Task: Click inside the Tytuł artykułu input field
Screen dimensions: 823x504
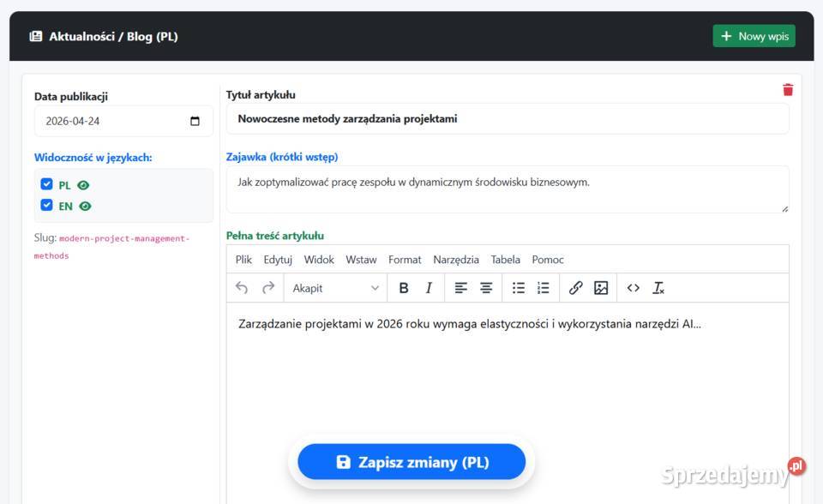Action: (x=506, y=118)
